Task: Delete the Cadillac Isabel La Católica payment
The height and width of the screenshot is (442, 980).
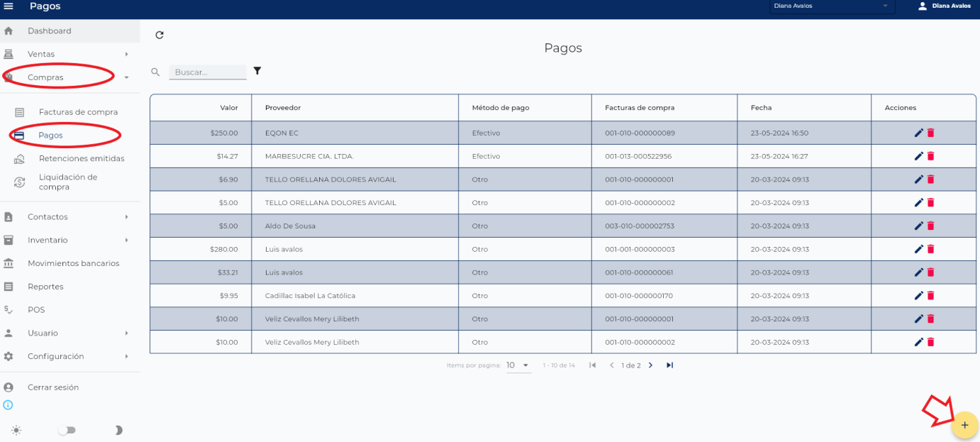Action: [x=931, y=295]
